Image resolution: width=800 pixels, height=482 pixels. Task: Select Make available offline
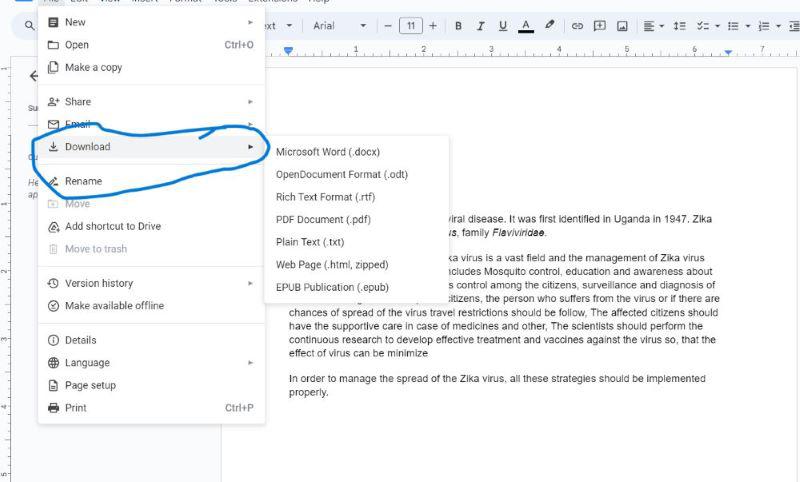click(x=152, y=306)
